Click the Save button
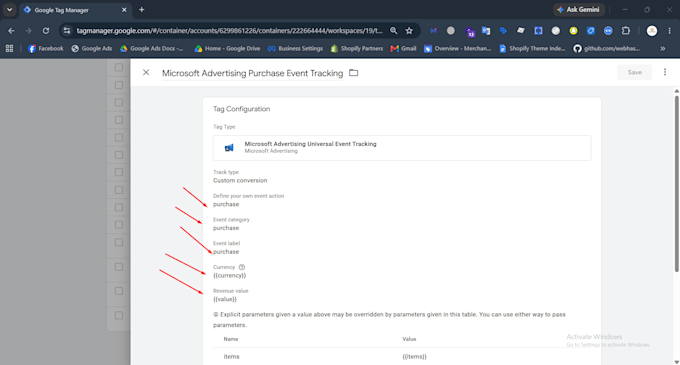The width and height of the screenshot is (680, 365). tap(634, 72)
